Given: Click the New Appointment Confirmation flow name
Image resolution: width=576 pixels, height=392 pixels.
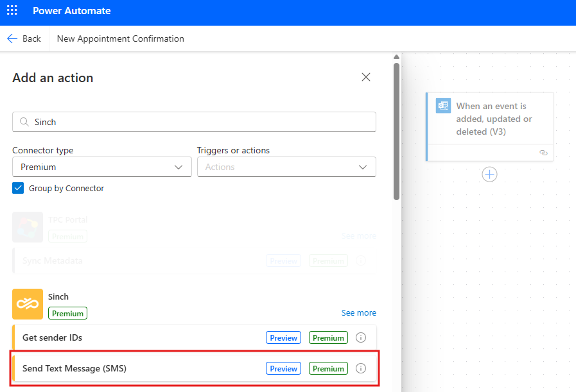Looking at the screenshot, I should coord(121,38).
